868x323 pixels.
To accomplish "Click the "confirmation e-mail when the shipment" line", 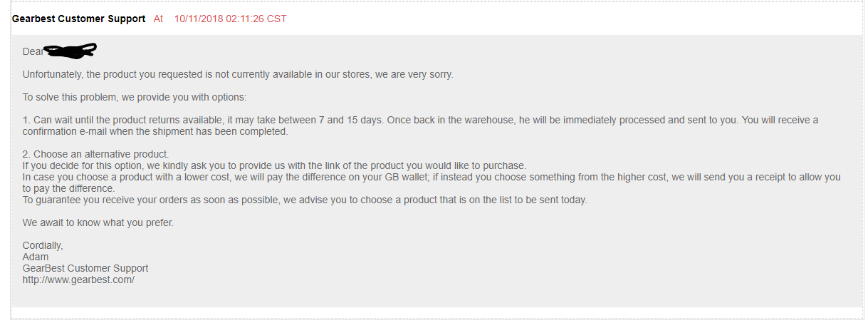I will point(155,131).
